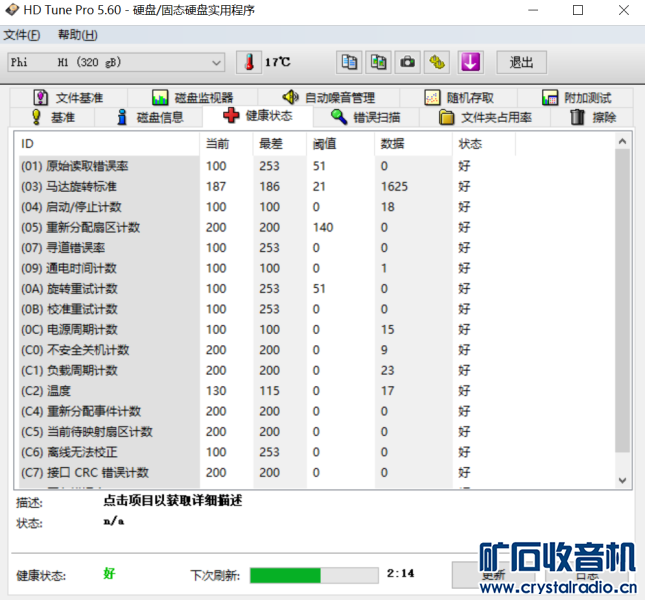This screenshot has width=645, height=600.
Task: Open the options gear icon
Action: (437, 63)
